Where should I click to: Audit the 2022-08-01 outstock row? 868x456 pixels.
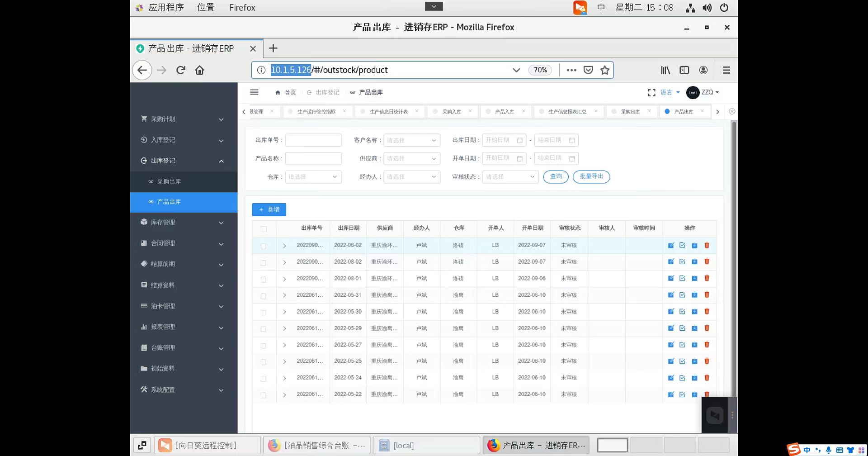pos(682,278)
